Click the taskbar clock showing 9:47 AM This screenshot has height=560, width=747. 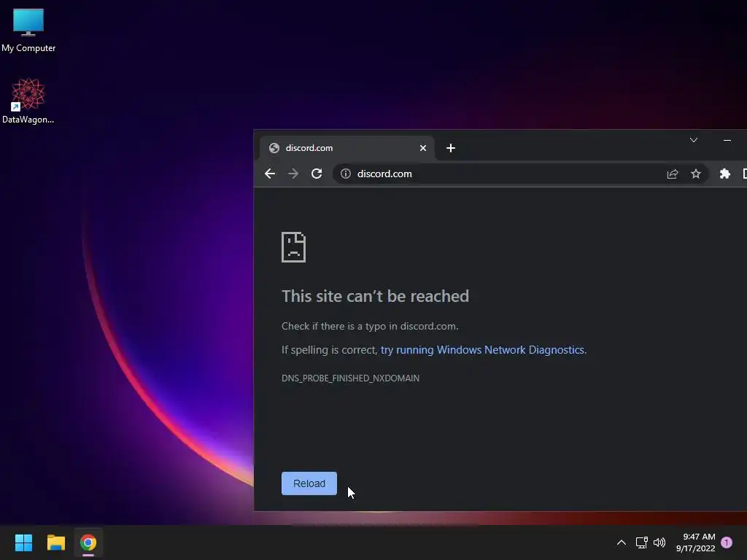(x=695, y=542)
